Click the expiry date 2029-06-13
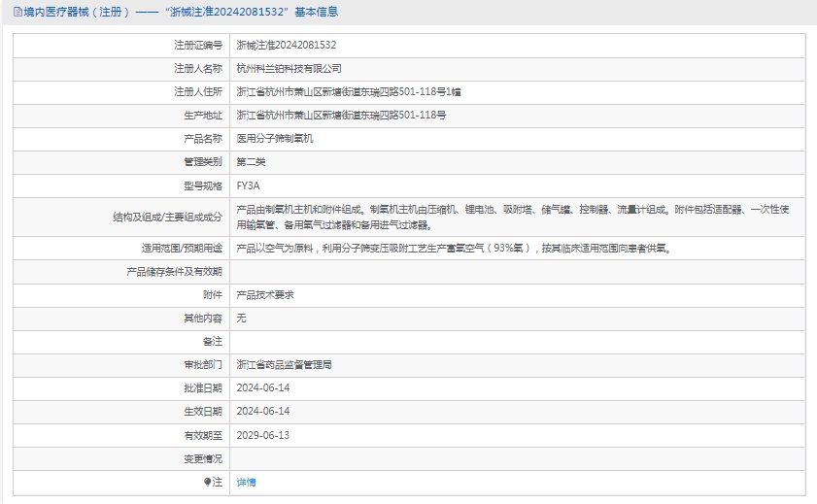The image size is (817, 504). (263, 435)
